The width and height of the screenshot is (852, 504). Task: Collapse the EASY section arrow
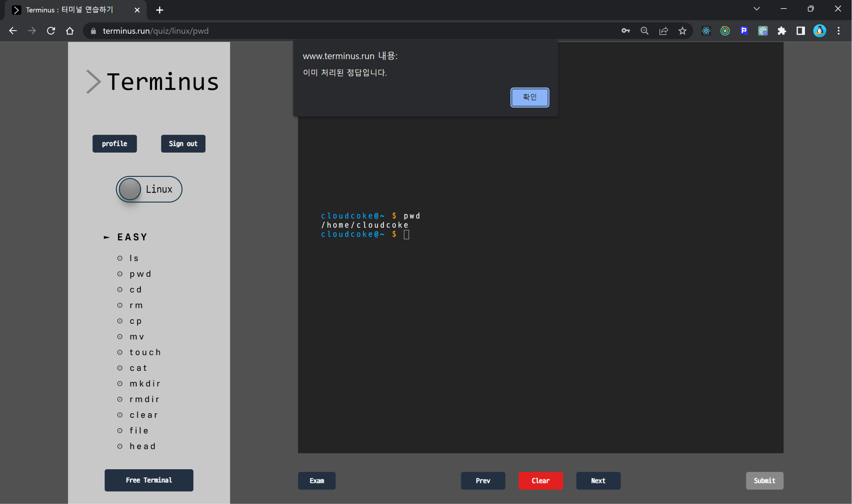(107, 237)
